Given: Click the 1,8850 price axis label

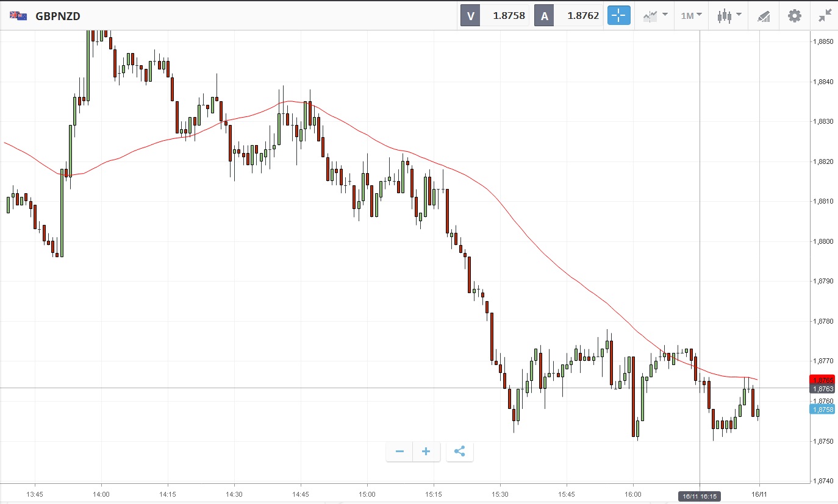Looking at the screenshot, I should click(823, 41).
